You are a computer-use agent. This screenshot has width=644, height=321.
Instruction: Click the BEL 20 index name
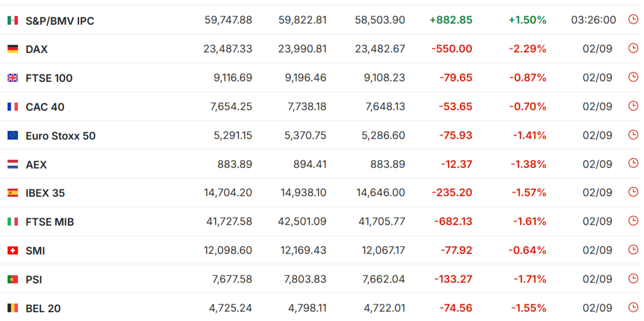43,309
